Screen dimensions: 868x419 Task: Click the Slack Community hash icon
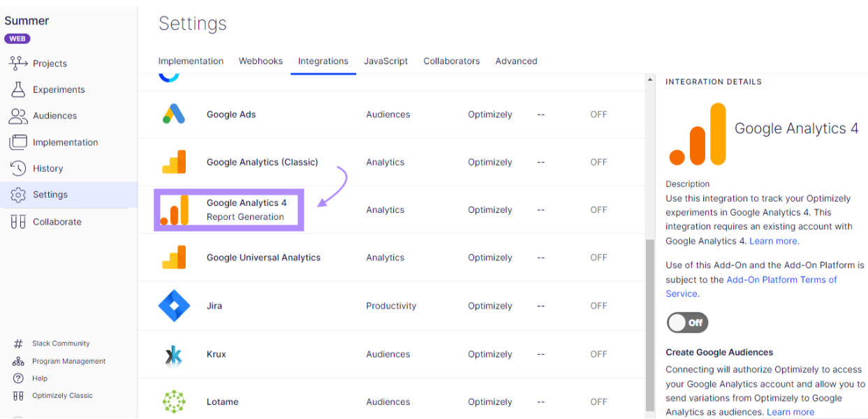point(18,344)
